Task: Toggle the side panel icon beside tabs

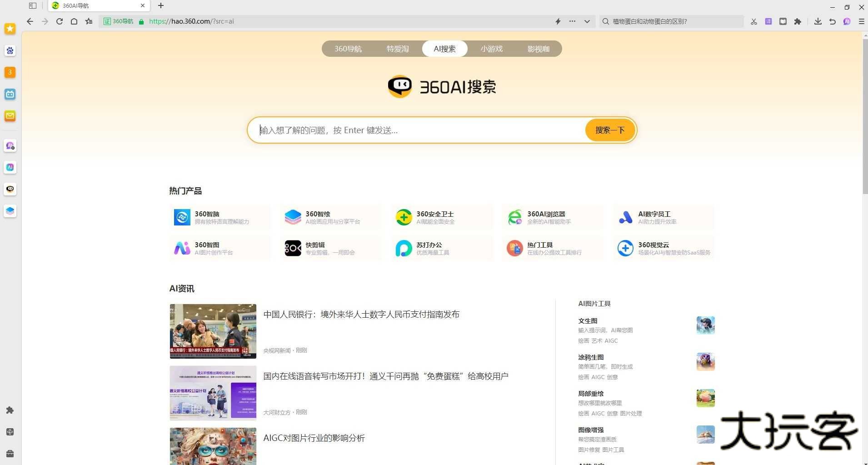Action: pyautogui.click(x=33, y=6)
